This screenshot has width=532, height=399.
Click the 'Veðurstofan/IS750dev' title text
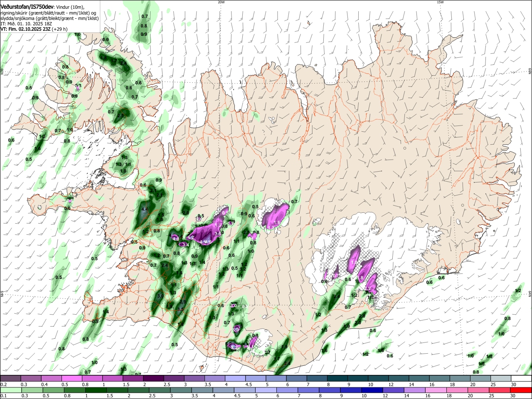[x=27, y=7]
